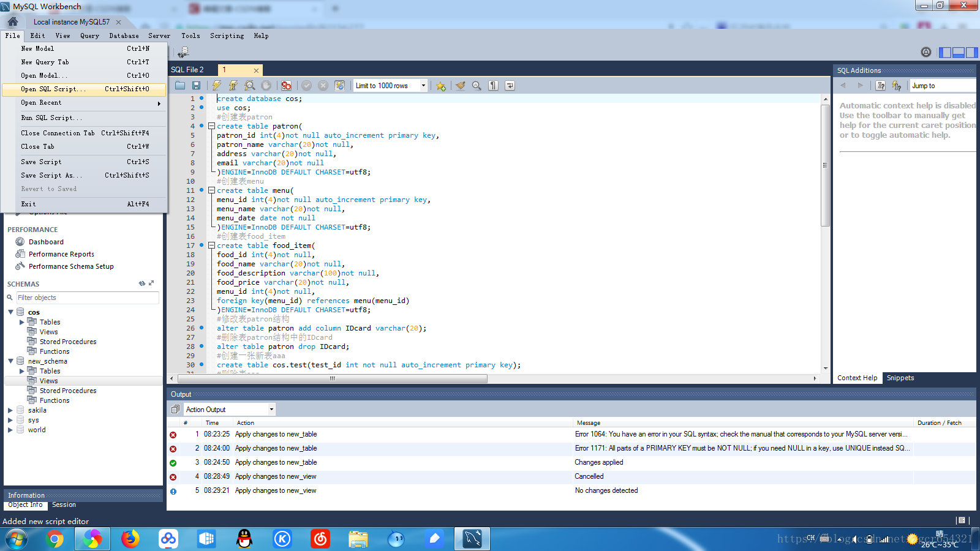Collapse the cos schema node

pos(10,312)
